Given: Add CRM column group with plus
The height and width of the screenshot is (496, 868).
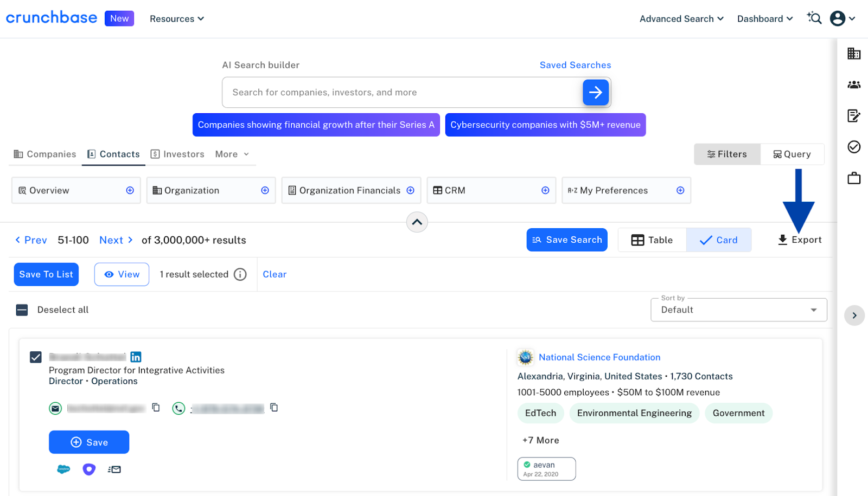Looking at the screenshot, I should [x=545, y=190].
